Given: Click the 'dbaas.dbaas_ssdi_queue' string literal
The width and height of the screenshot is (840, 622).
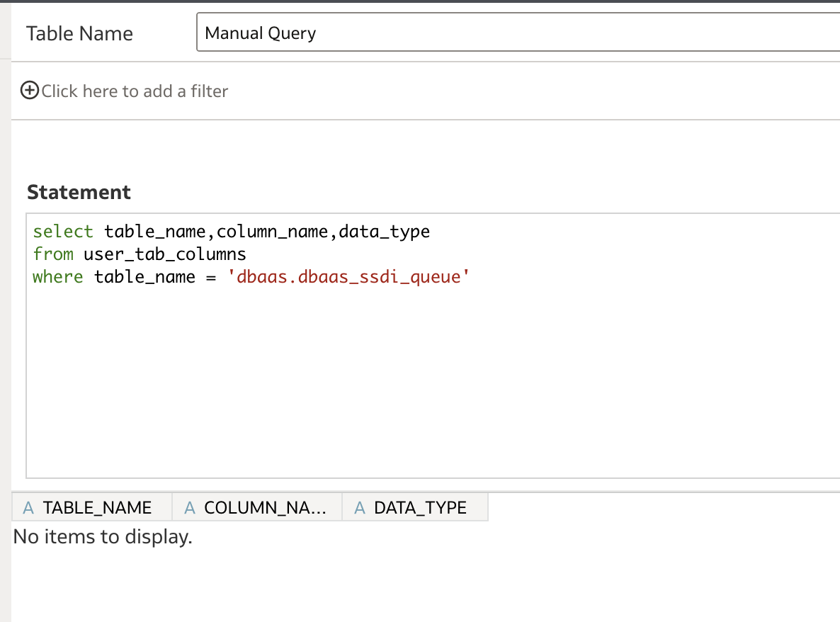Looking at the screenshot, I should click(348, 277).
